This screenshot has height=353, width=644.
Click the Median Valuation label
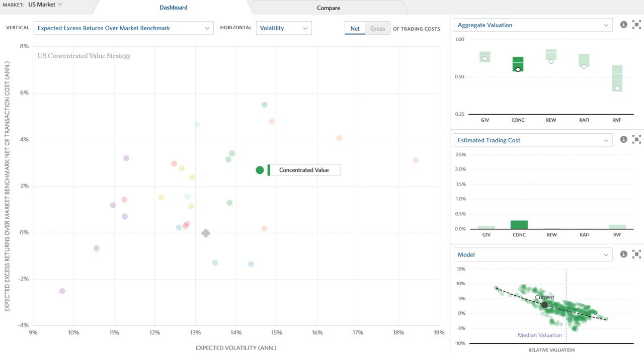coord(540,335)
